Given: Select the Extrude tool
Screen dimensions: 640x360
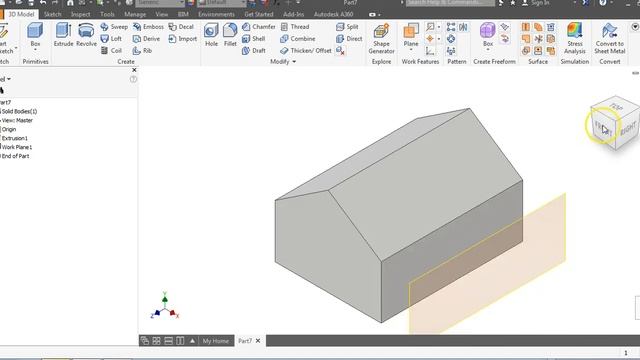Looking at the screenshot, I should 63,35.
